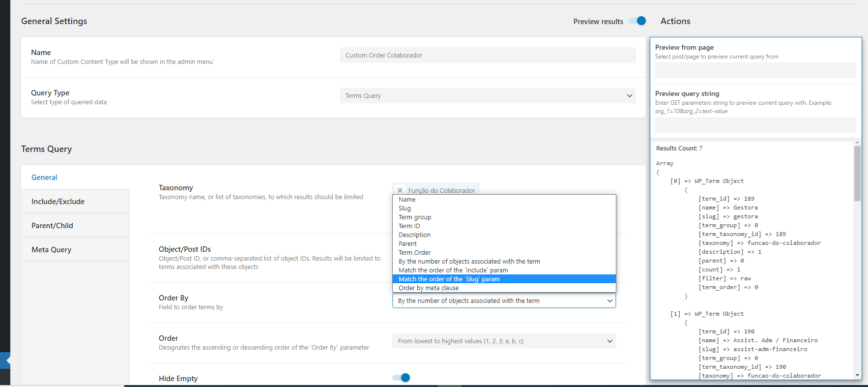The height and width of the screenshot is (387, 868).
Task: Open the Order direction dropdown
Action: (504, 341)
